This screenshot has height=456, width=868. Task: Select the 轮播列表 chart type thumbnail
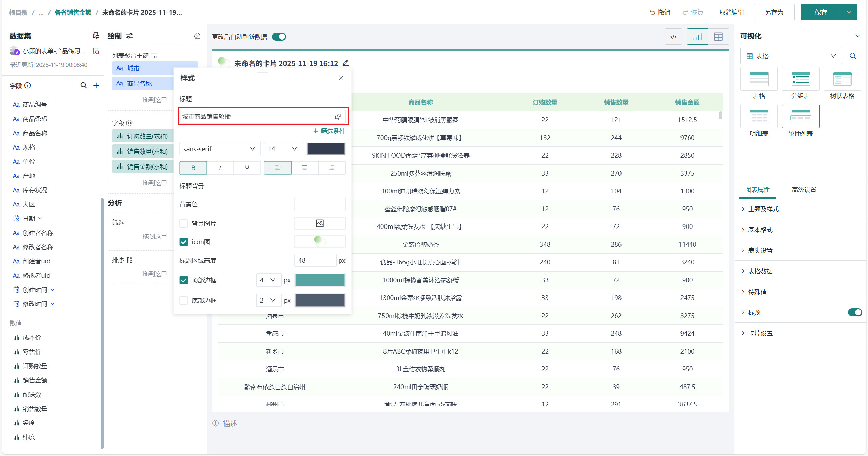800,117
